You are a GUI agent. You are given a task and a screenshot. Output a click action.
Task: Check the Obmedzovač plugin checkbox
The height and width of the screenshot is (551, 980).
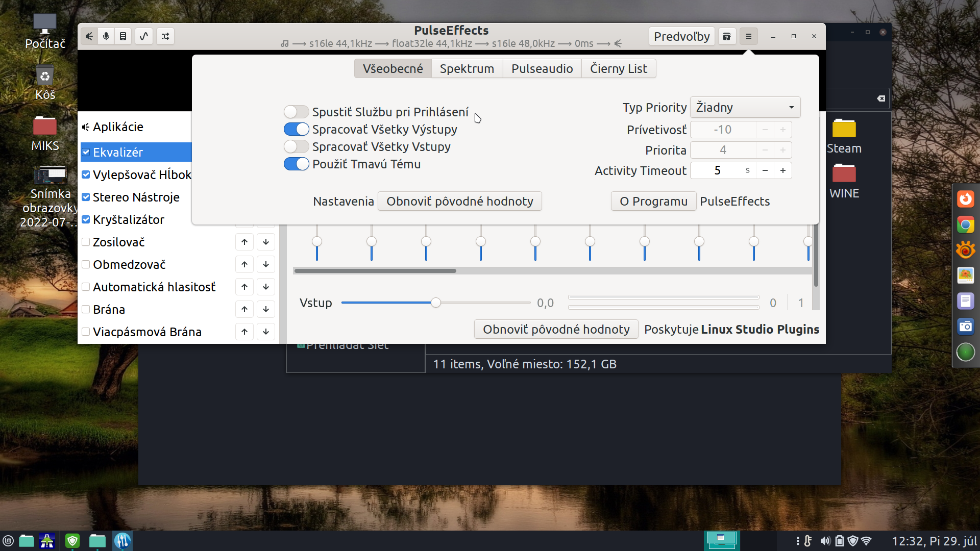point(86,264)
